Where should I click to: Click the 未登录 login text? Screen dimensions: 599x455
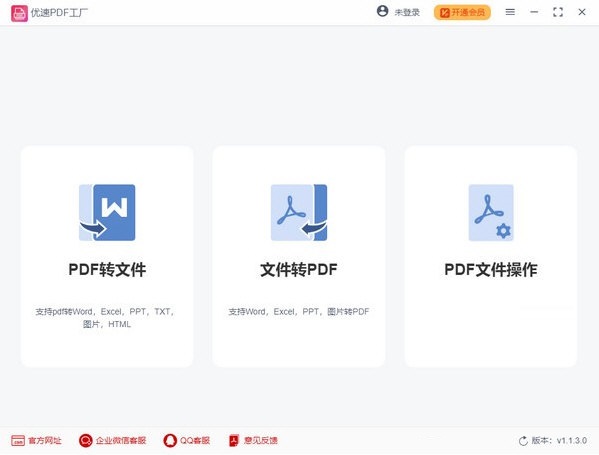(407, 13)
